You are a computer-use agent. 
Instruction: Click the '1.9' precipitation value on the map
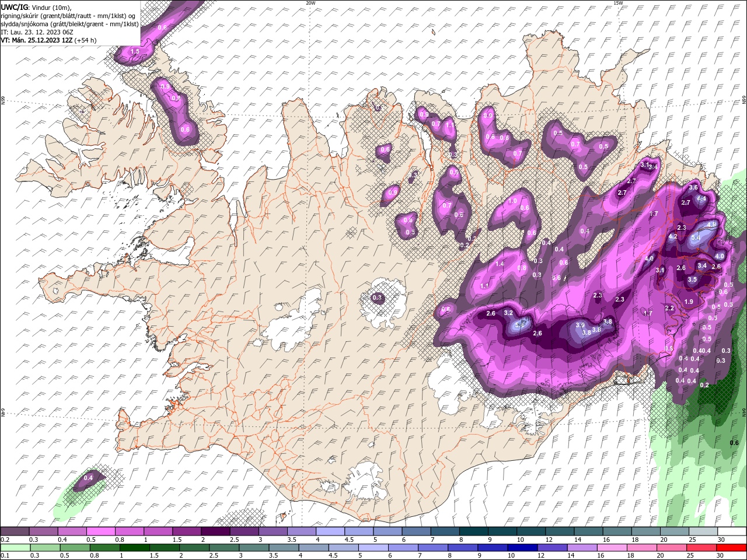pyautogui.click(x=689, y=302)
